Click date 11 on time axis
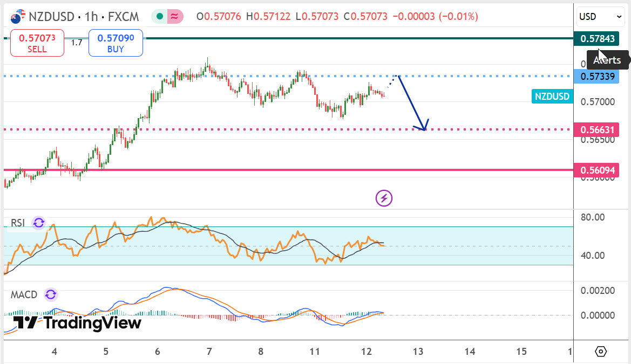The image size is (631, 364). 314,352
